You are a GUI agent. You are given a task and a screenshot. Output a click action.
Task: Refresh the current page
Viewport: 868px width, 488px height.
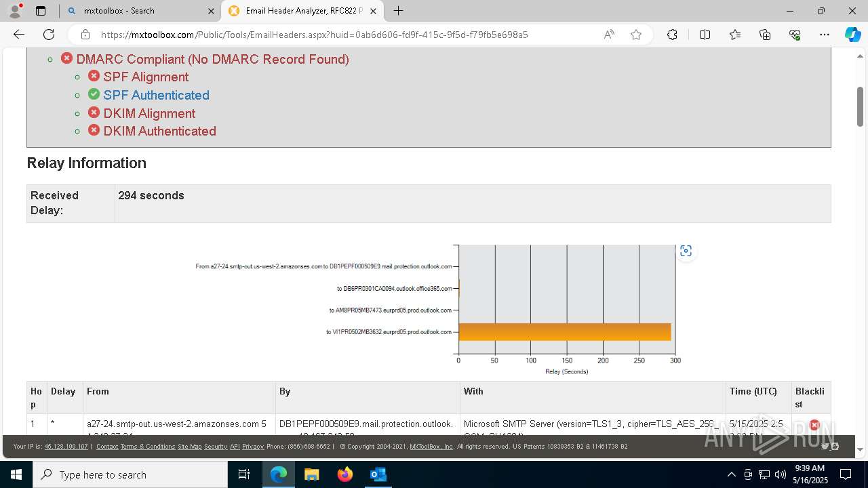(x=49, y=35)
